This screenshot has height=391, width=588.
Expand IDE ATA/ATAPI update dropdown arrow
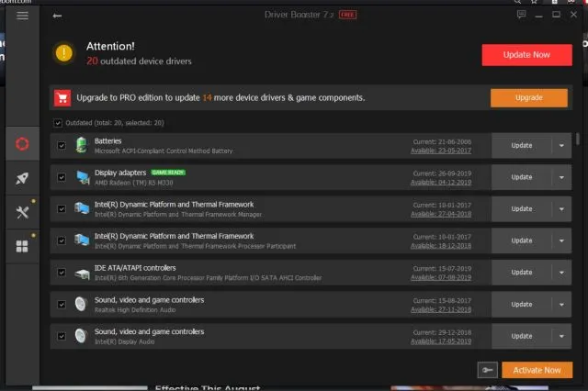(561, 273)
